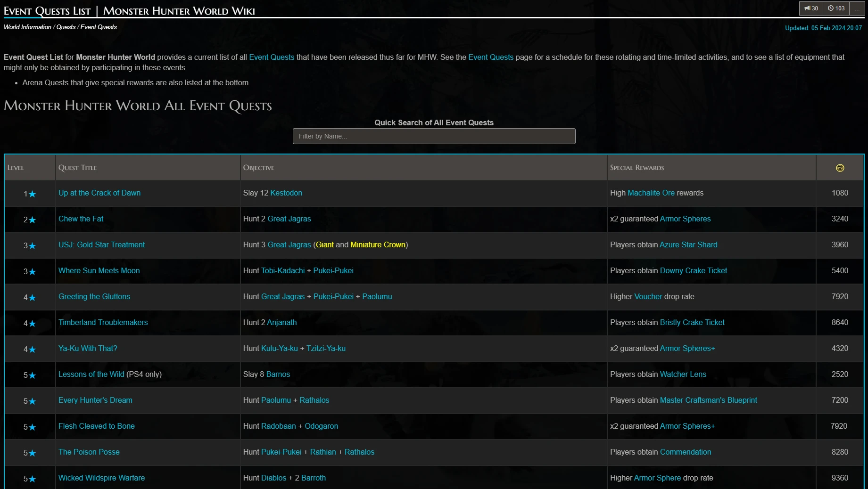Open quest Ya-Ku With That?

88,348
